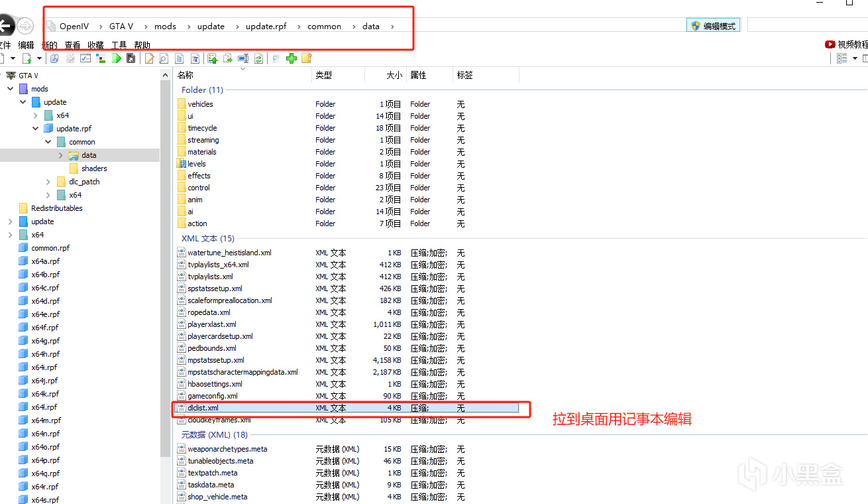The image size is (868, 504).
Task: Open the 帮助 menu
Action: coord(142,45)
